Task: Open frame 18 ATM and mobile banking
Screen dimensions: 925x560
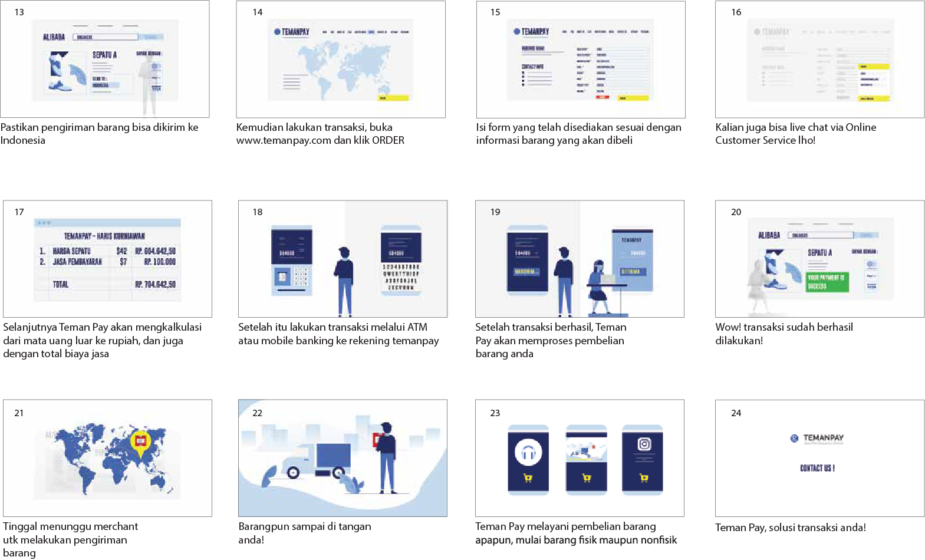Action: (343, 259)
